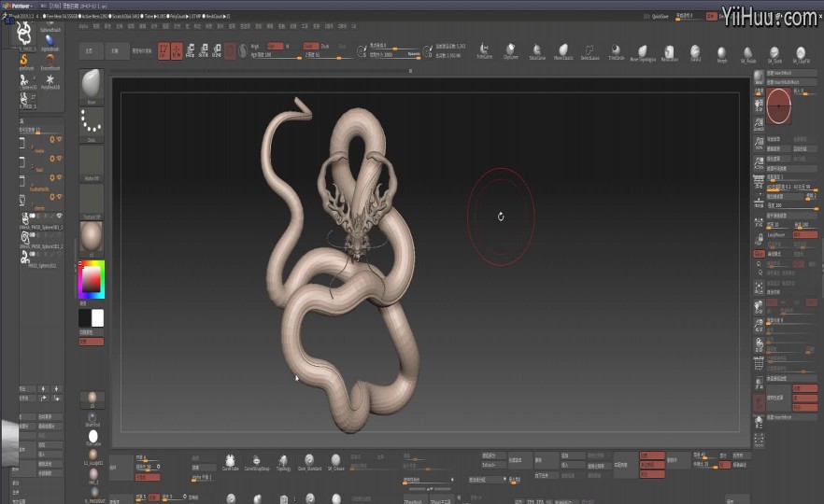824x504 pixels.
Task: Toggle the Zadd button
Action: pos(310,47)
